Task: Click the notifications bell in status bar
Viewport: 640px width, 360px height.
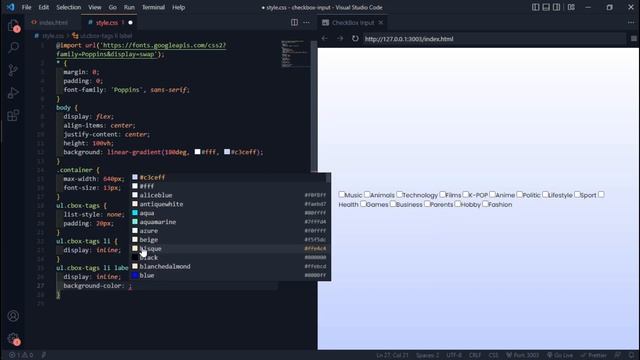Action: (x=632, y=355)
